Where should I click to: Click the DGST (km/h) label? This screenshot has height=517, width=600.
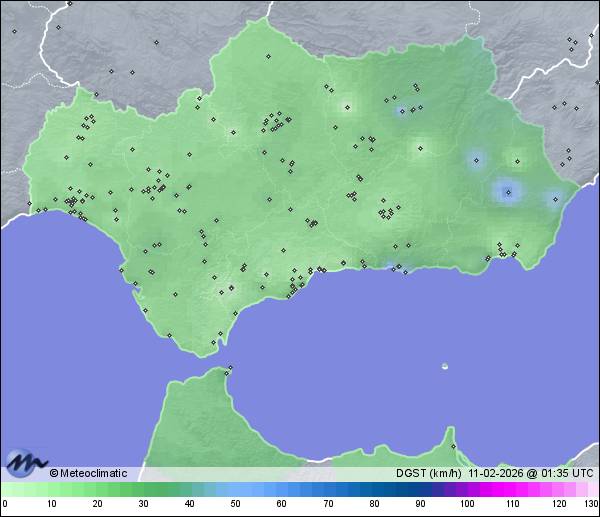point(430,473)
